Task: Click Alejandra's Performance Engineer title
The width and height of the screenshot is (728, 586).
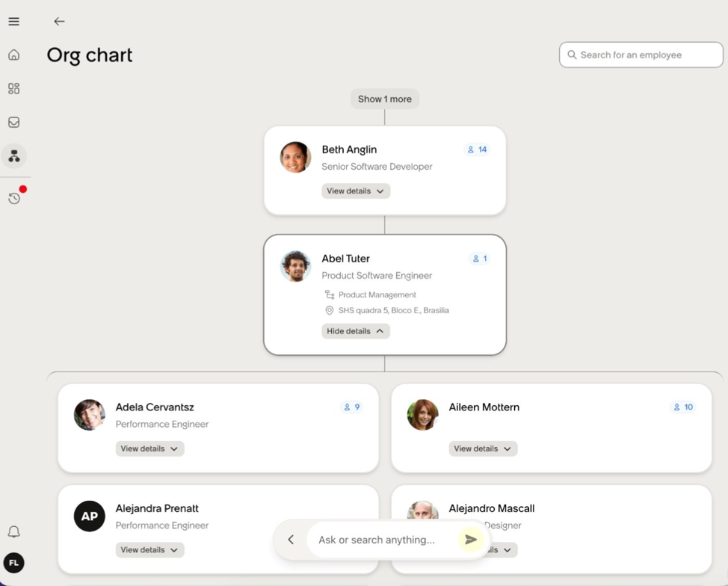Action: (x=162, y=525)
